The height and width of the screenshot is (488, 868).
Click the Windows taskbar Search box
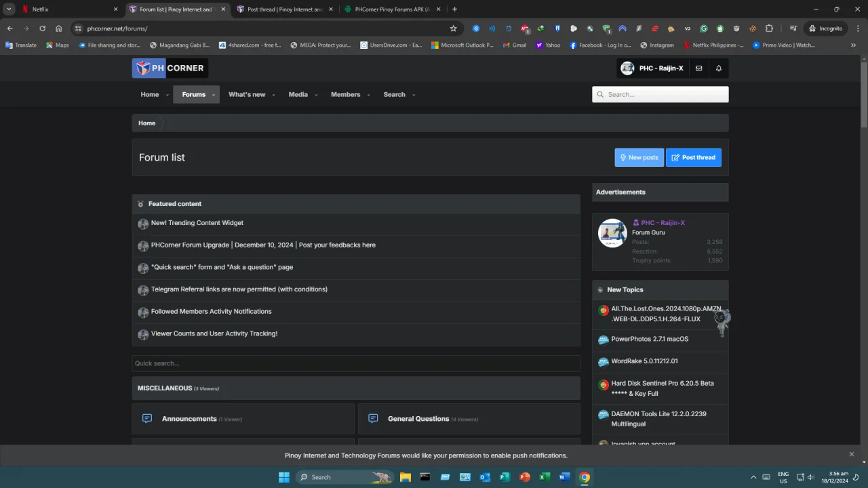[344, 476]
